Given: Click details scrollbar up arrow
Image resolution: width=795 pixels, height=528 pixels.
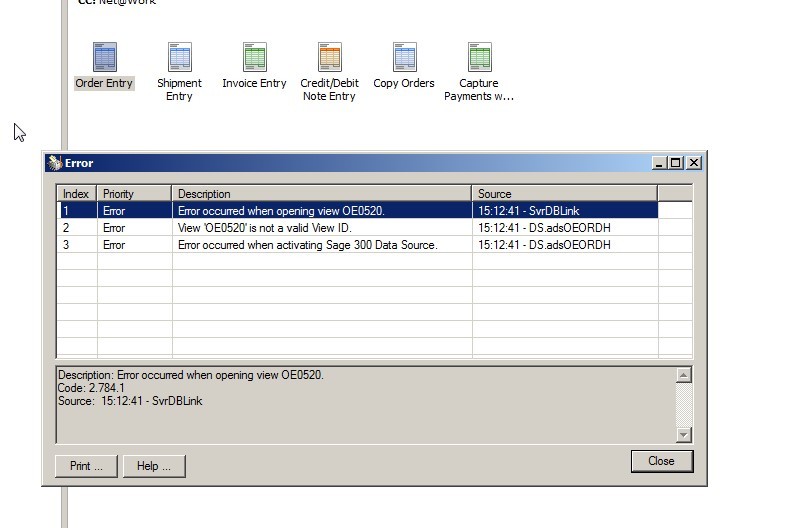Looking at the screenshot, I should pyautogui.click(x=683, y=375).
